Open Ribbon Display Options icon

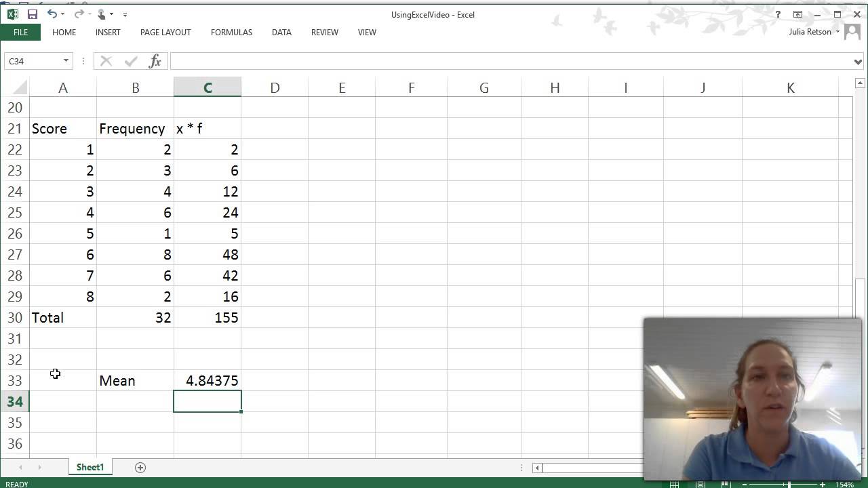point(798,14)
